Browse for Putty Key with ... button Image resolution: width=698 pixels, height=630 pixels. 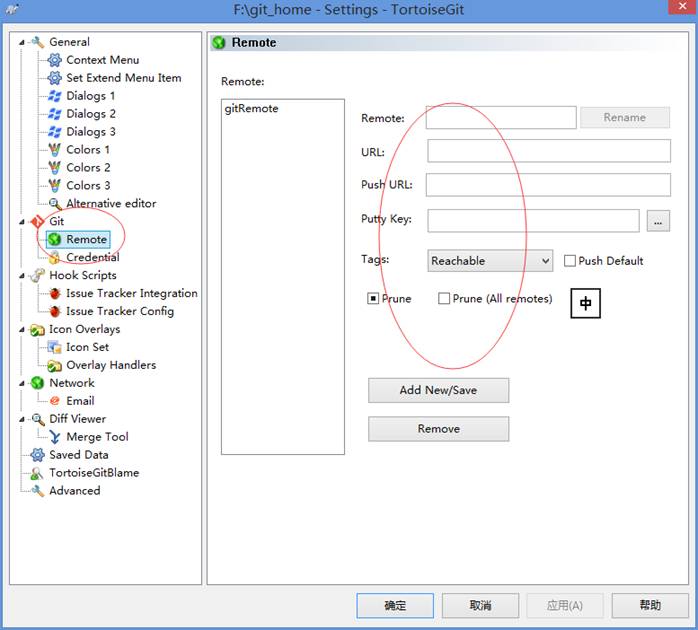pos(658,221)
